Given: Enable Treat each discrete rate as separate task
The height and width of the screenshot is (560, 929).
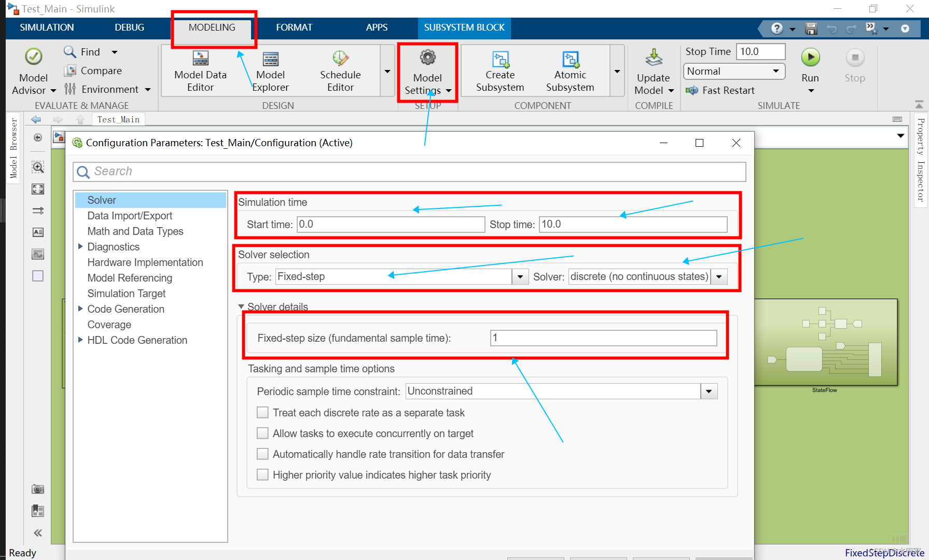Looking at the screenshot, I should tap(263, 412).
